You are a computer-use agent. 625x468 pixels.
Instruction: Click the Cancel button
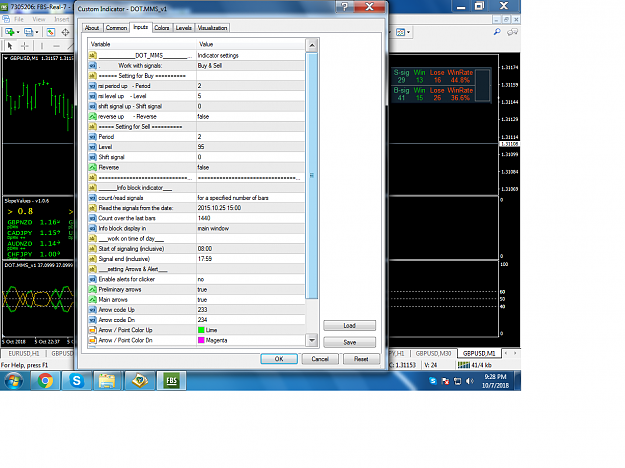pyautogui.click(x=320, y=359)
